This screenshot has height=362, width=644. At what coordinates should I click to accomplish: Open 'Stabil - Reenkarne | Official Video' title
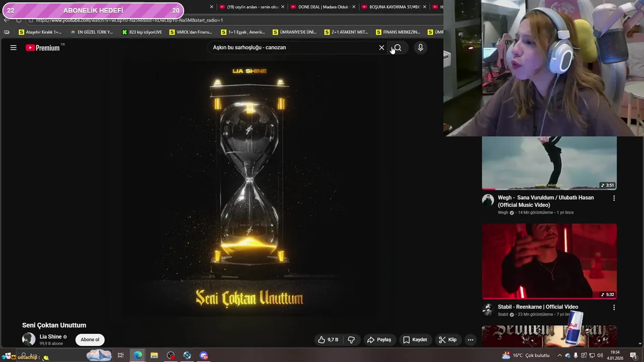(538, 307)
